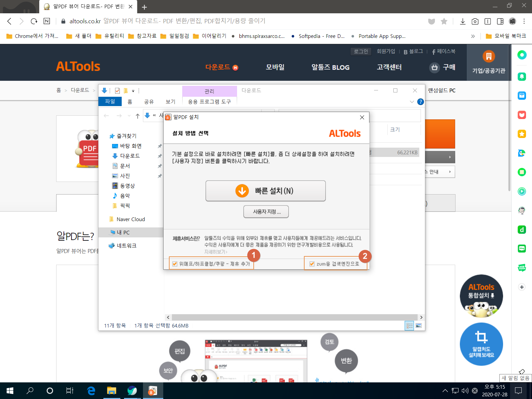Image resolution: width=532 pixels, height=399 pixels.
Task: Open the 자세히보기 details link
Action: (x=216, y=252)
